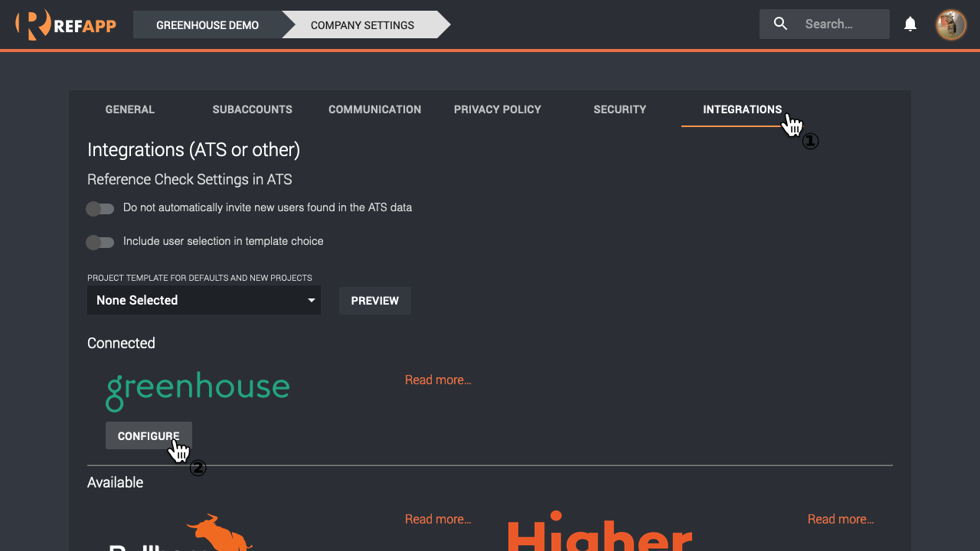Image resolution: width=980 pixels, height=551 pixels.
Task: Click the 'Integrations (ATS or other)' heading
Action: tap(194, 149)
